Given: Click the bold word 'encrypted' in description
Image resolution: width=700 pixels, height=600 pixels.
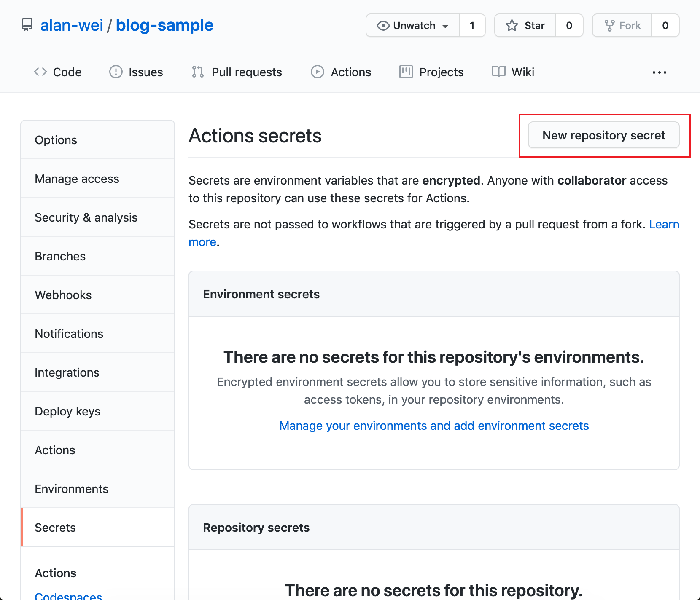Looking at the screenshot, I should pyautogui.click(x=451, y=180).
